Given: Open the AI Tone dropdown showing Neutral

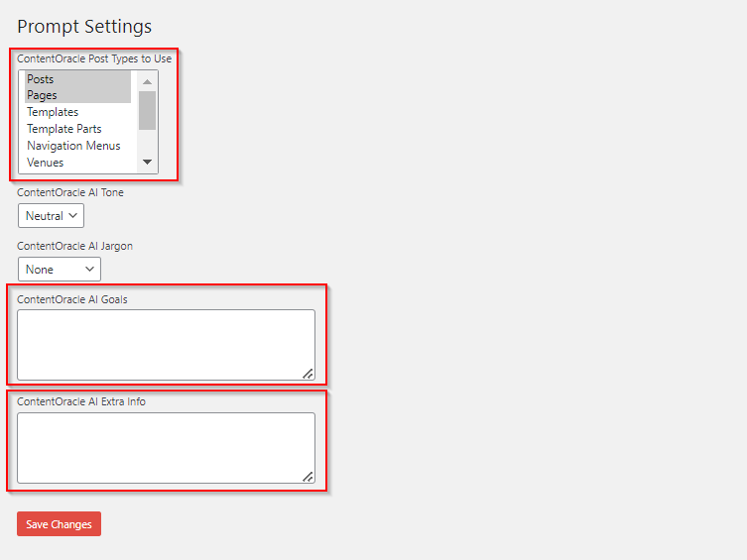Looking at the screenshot, I should tap(52, 216).
